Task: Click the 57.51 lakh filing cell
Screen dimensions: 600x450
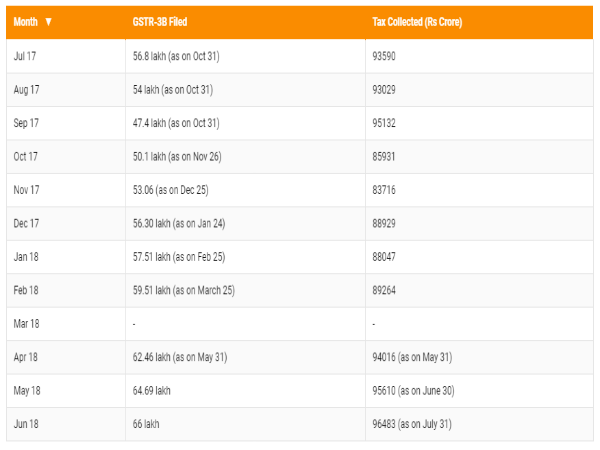Action: pyautogui.click(x=178, y=257)
